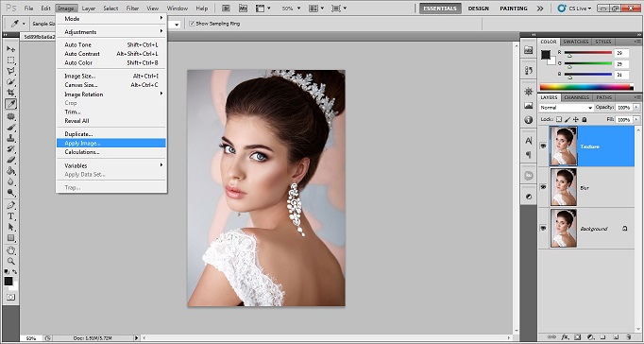This screenshot has width=644, height=344.
Task: Switch to Design workspace
Action: pyautogui.click(x=479, y=9)
